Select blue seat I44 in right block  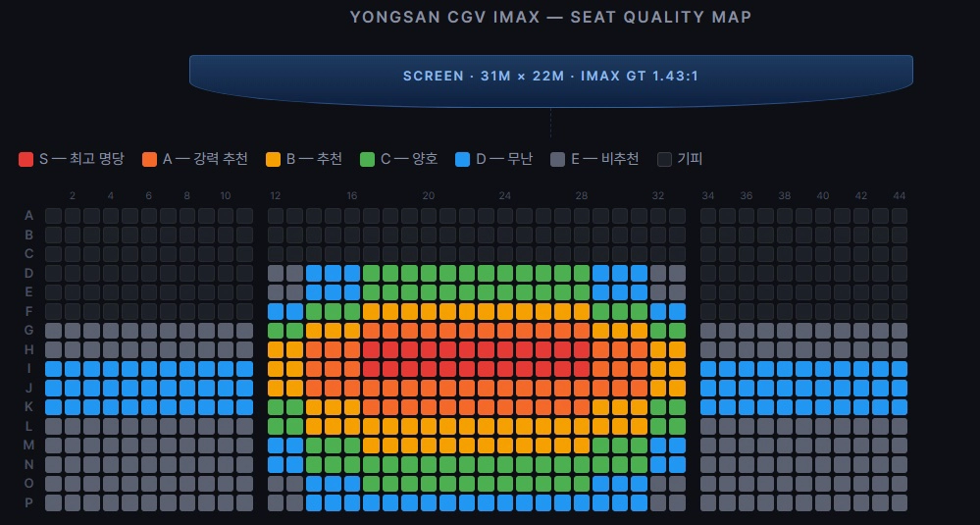click(x=900, y=369)
